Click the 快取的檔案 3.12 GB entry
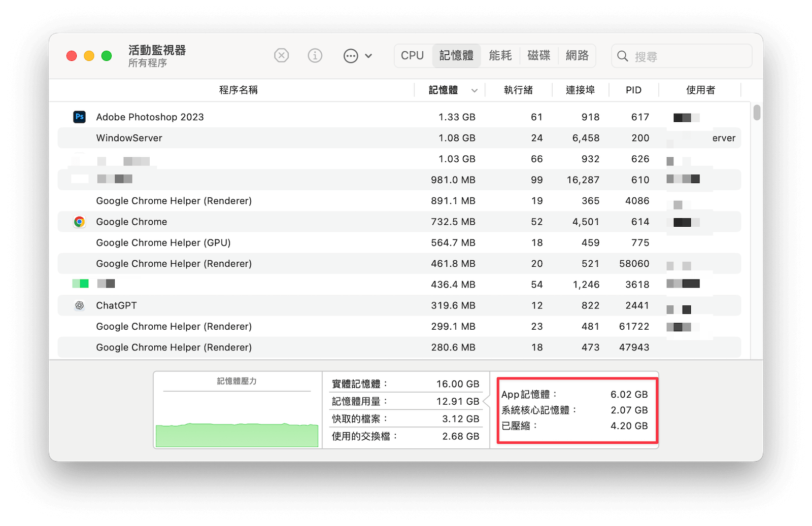The image size is (812, 526). [405, 419]
